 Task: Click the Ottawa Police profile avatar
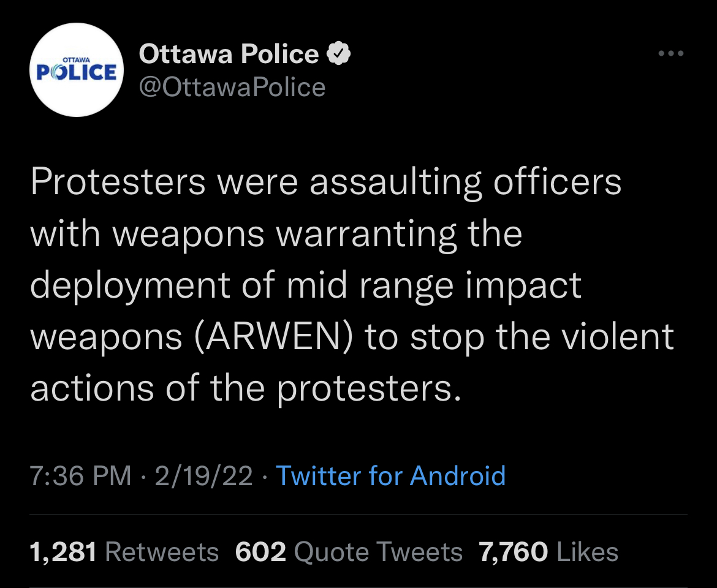pyautogui.click(x=77, y=70)
